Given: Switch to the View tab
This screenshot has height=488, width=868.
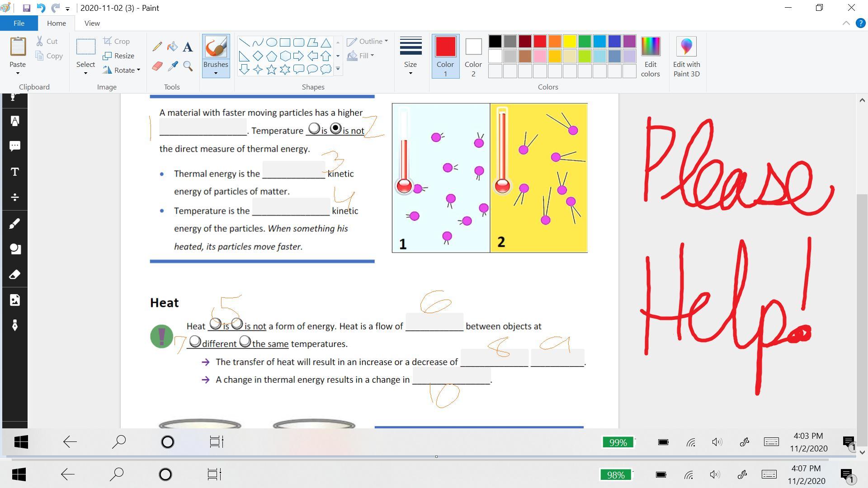Looking at the screenshot, I should tap(92, 23).
